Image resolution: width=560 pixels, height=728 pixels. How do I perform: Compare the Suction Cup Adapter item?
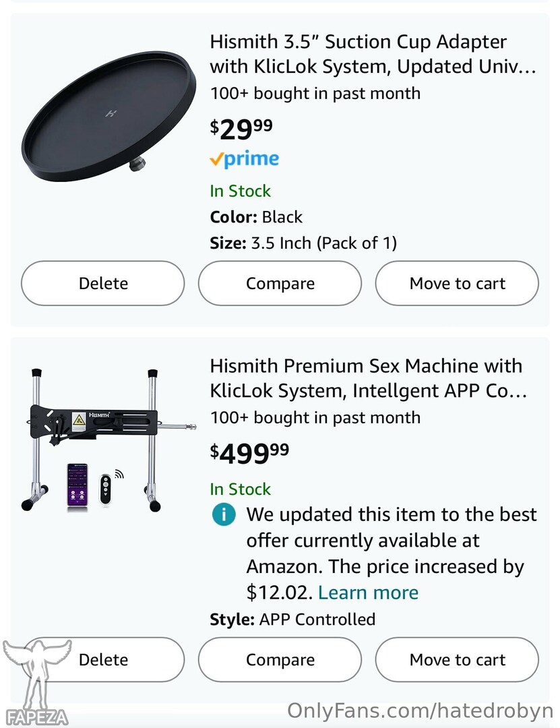280,283
